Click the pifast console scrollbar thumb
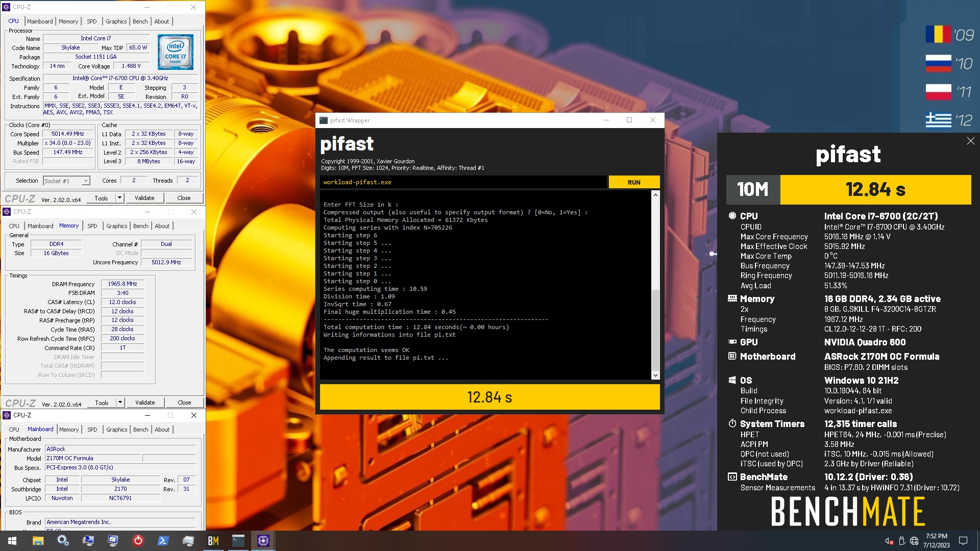 point(655,330)
